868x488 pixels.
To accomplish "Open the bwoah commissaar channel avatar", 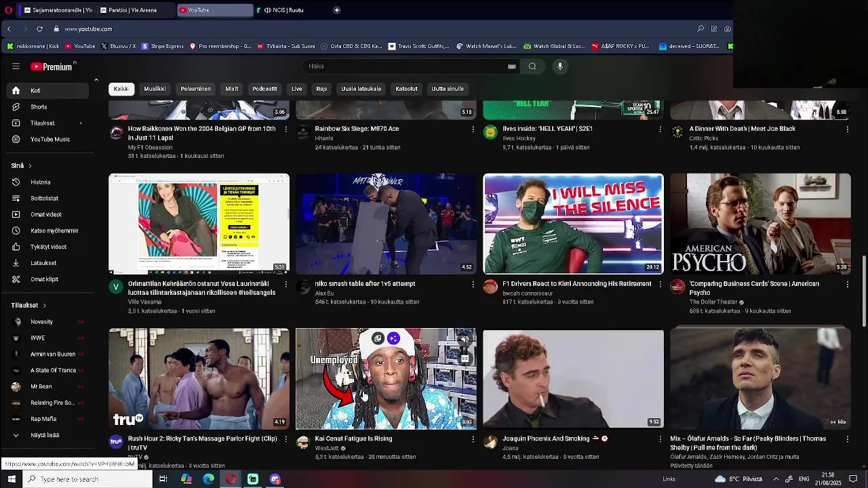I will click(x=490, y=287).
